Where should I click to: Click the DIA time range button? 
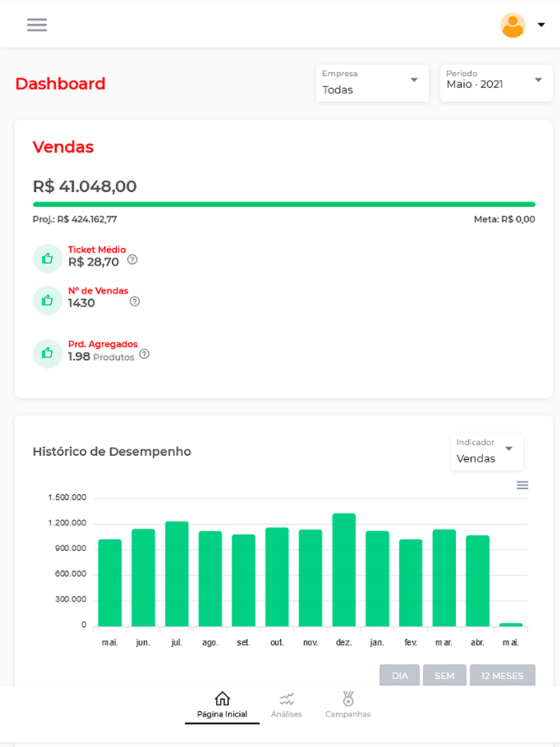coord(399,675)
